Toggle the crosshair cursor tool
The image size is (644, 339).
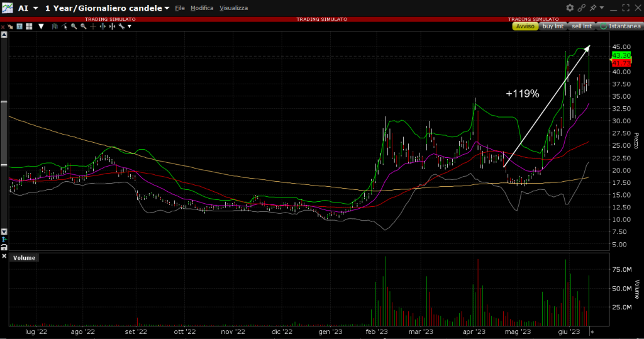tap(93, 26)
